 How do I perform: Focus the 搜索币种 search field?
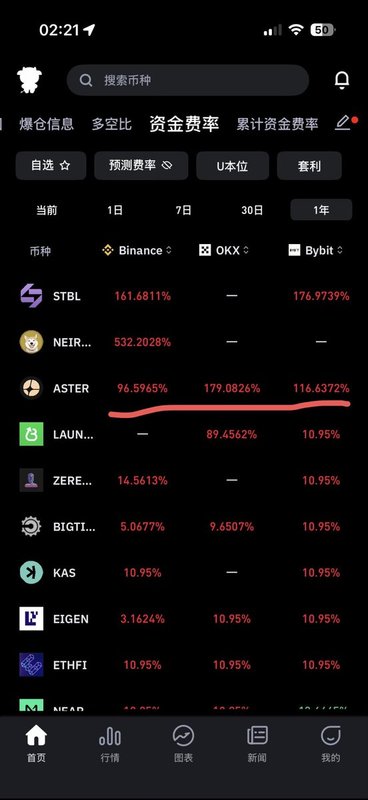click(188, 80)
